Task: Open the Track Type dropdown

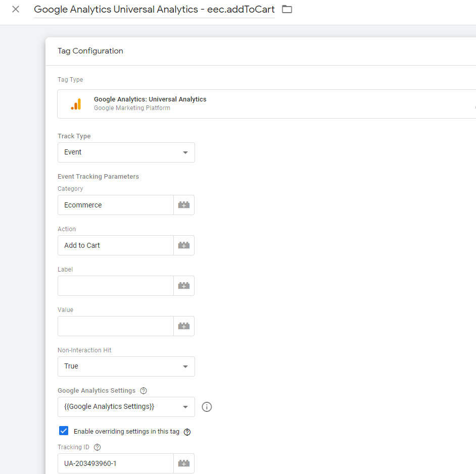Action: coord(126,152)
